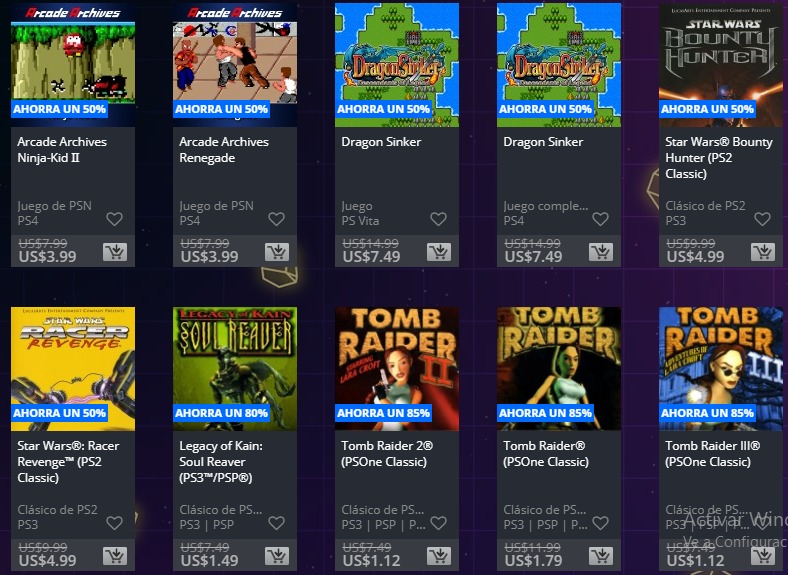Screen dimensions: 788x575
Task: Toggle wishlist heart on Legacy of Kain
Action: coord(276,523)
